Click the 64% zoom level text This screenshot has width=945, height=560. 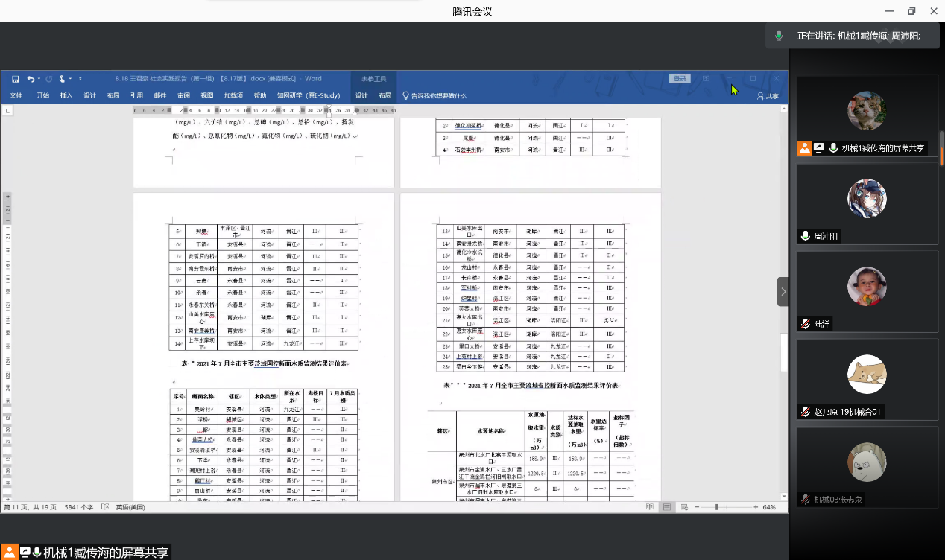tap(770, 507)
